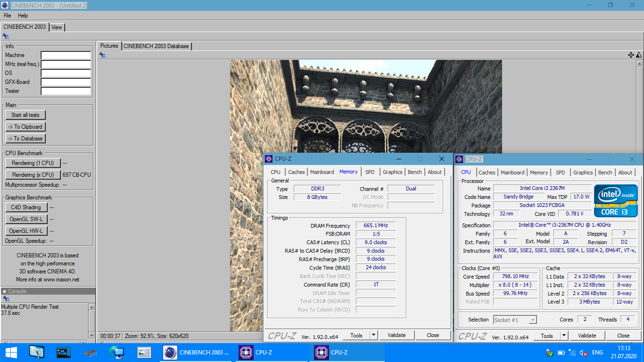
Task: Click -> To Database button
Action: point(25,139)
